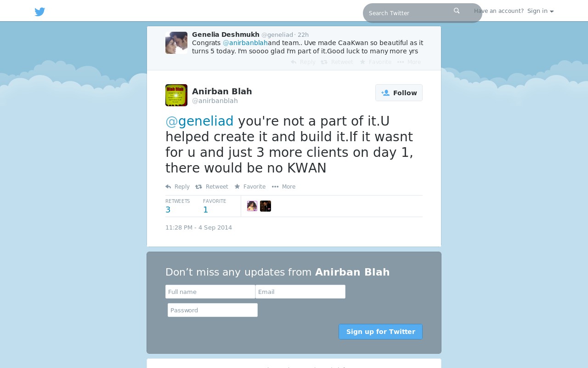
Task: Follow Anirban Blah
Action: pos(399,93)
